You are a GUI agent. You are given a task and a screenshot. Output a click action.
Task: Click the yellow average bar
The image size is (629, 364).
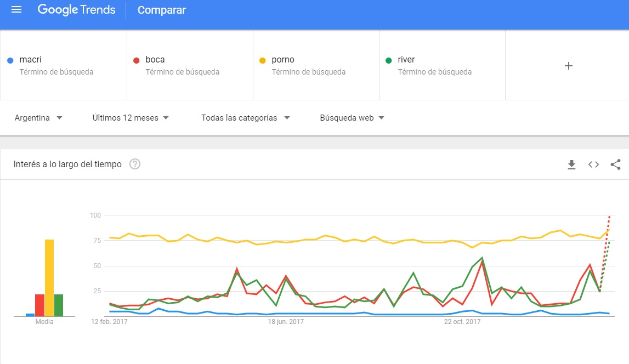[x=49, y=278]
